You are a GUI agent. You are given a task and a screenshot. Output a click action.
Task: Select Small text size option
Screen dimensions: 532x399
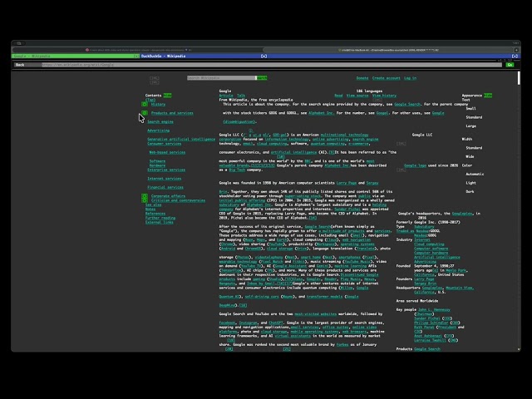pyautogui.click(x=471, y=109)
